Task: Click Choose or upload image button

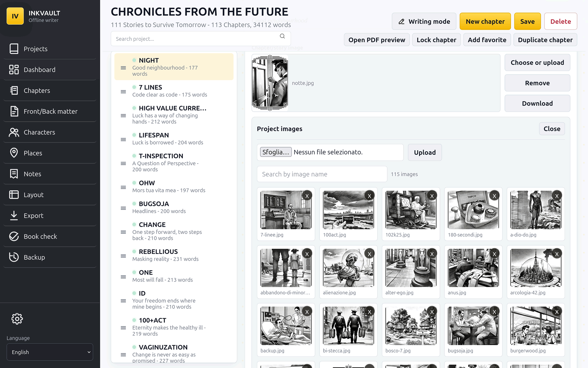Action: coord(537,63)
